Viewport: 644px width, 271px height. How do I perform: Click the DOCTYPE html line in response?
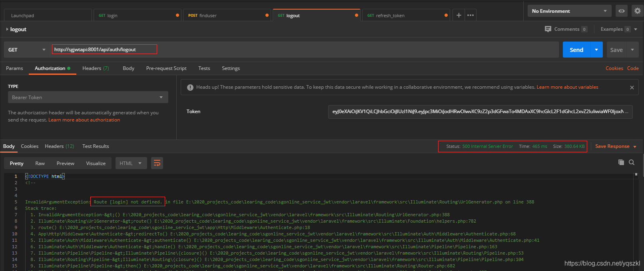point(45,176)
